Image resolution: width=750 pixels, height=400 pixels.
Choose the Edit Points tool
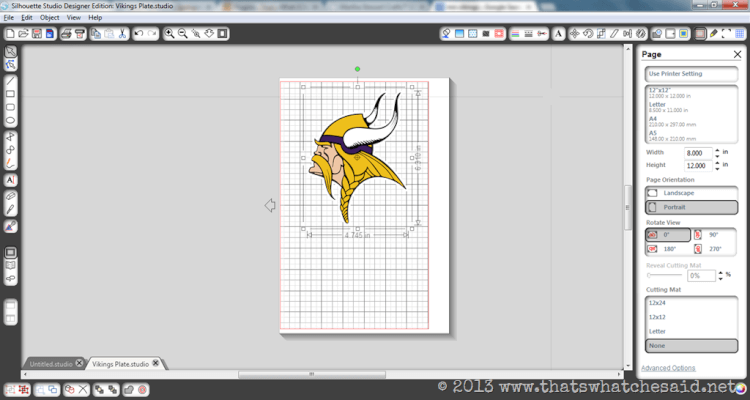pyautogui.click(x=11, y=65)
